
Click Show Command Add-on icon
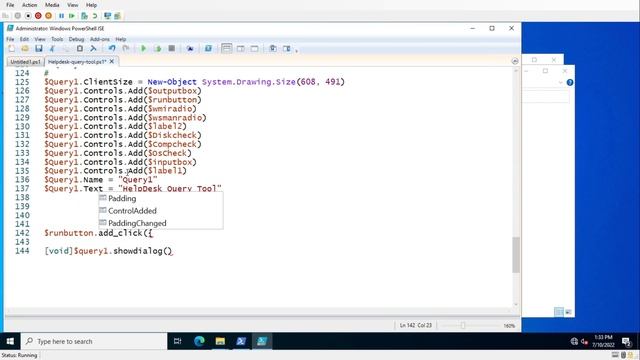pos(287,49)
